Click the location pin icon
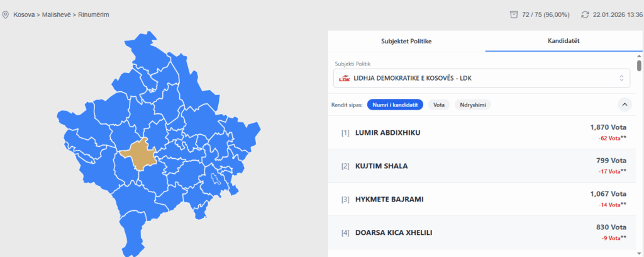 (6, 14)
